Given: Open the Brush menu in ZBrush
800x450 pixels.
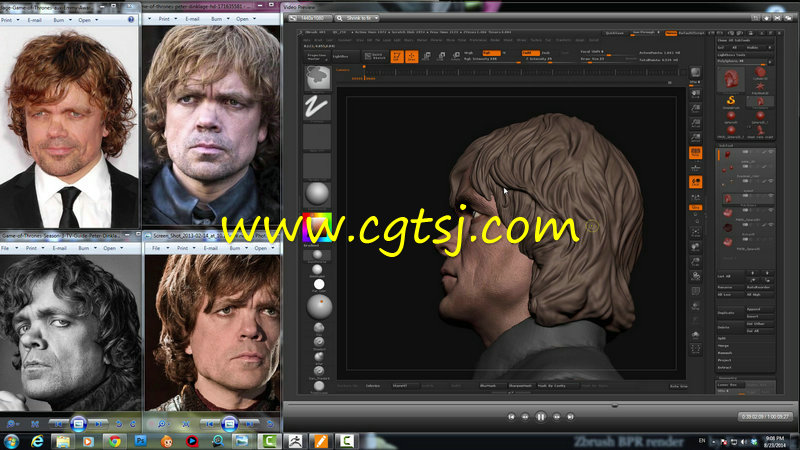Looking at the screenshot, I should tap(318, 40).
